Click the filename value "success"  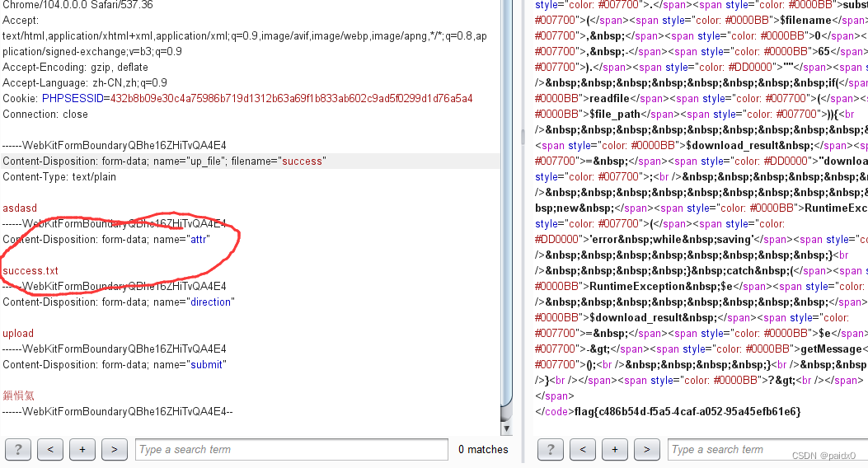302,161
